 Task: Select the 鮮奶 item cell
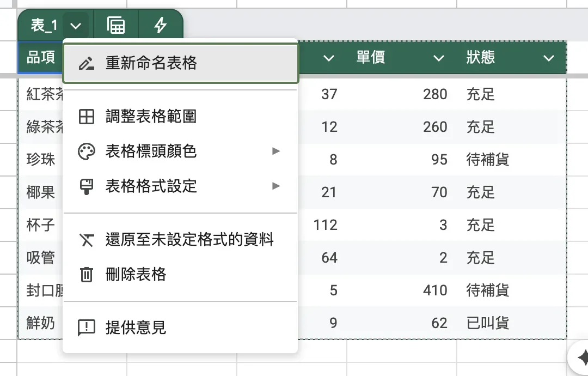point(40,323)
